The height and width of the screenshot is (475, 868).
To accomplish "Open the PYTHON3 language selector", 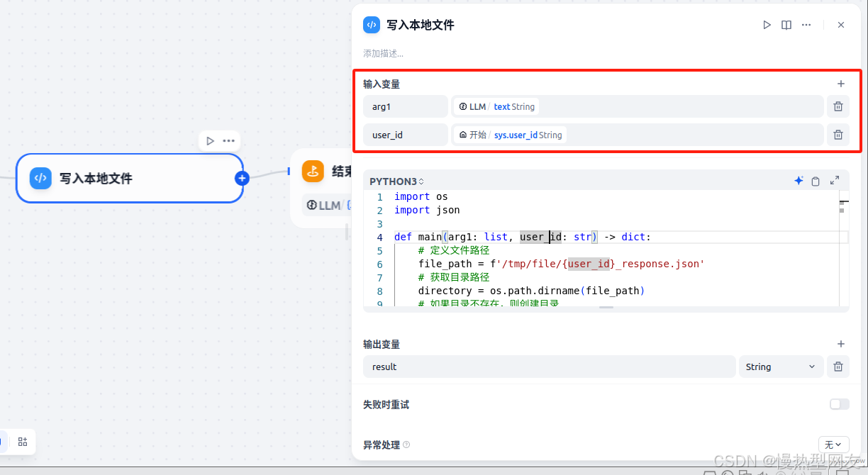I will [396, 181].
